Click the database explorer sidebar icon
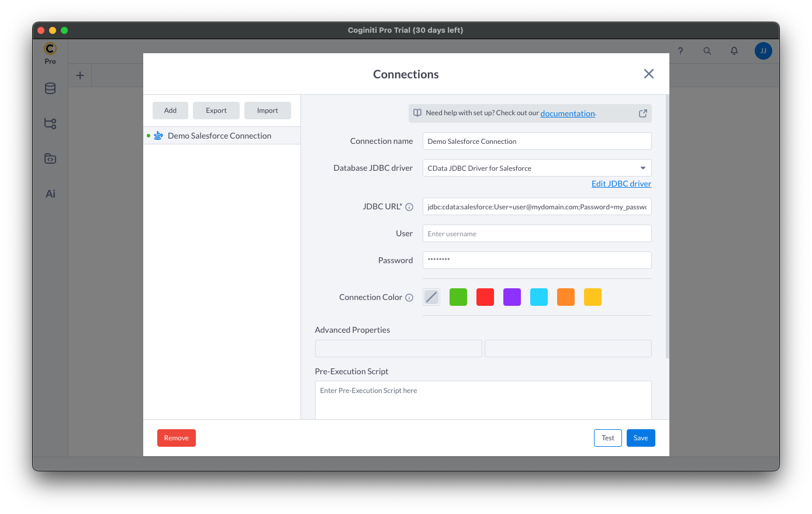The width and height of the screenshot is (812, 514). point(50,88)
